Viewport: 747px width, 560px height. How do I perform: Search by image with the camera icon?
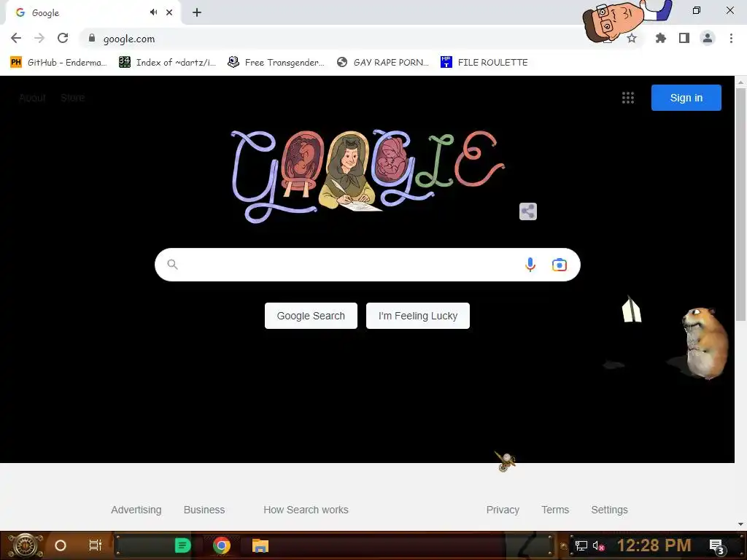click(560, 264)
